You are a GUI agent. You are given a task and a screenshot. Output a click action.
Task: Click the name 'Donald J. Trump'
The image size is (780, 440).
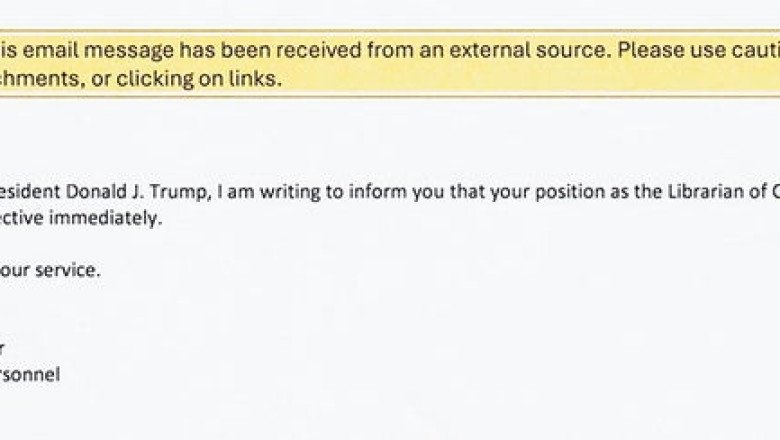(136, 192)
